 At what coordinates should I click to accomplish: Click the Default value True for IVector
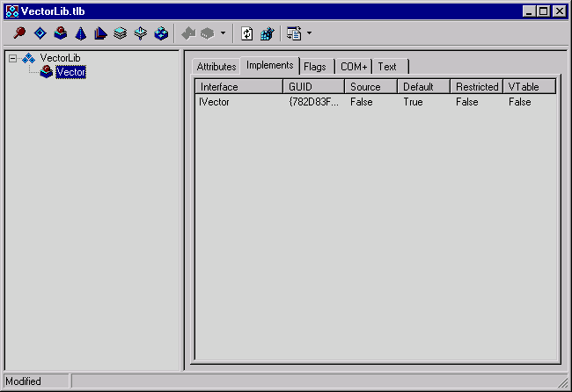pos(413,102)
